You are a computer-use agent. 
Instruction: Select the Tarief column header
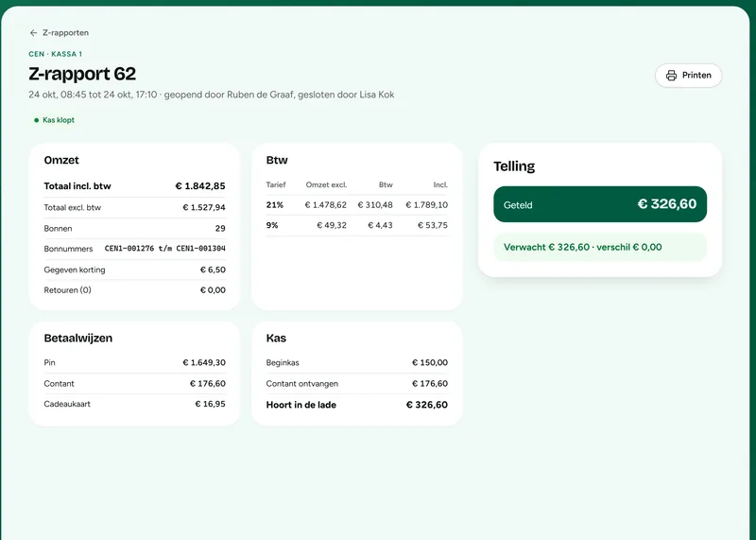276,184
